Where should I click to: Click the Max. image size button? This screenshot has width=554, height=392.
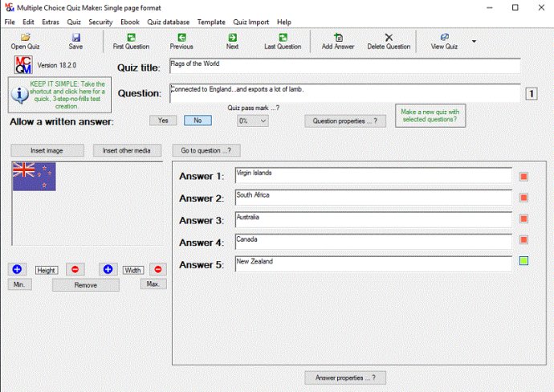[x=153, y=284]
